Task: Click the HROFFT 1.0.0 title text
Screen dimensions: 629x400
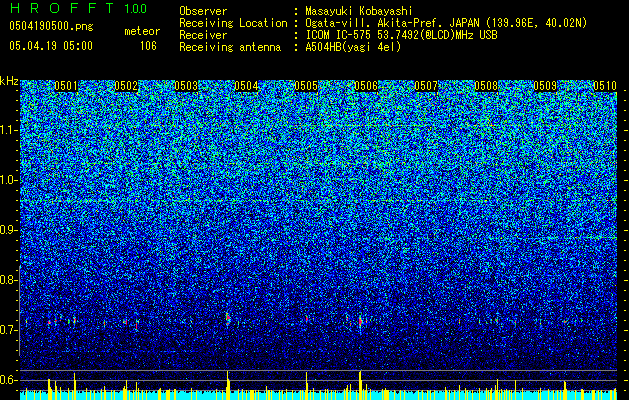Action: coord(79,8)
